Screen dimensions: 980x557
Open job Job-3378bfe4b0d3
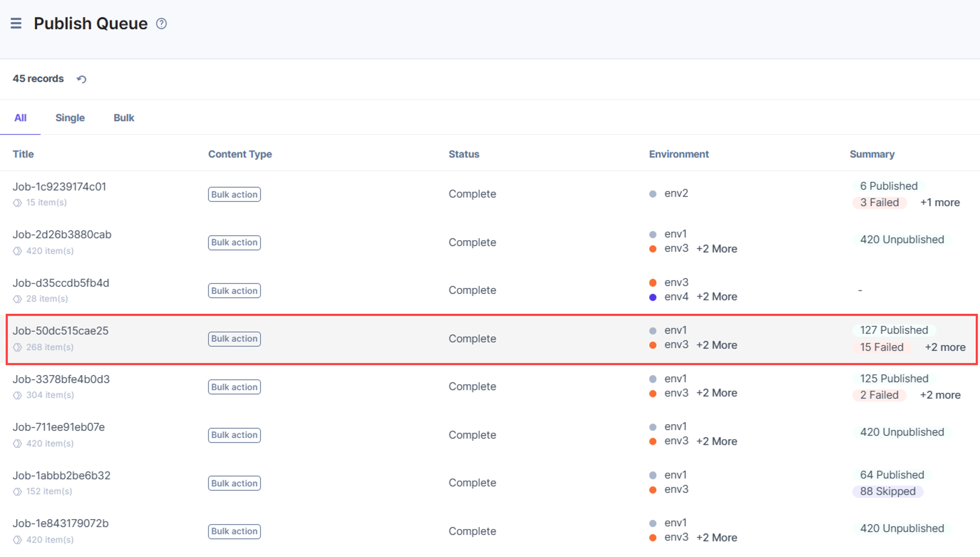pos(61,379)
